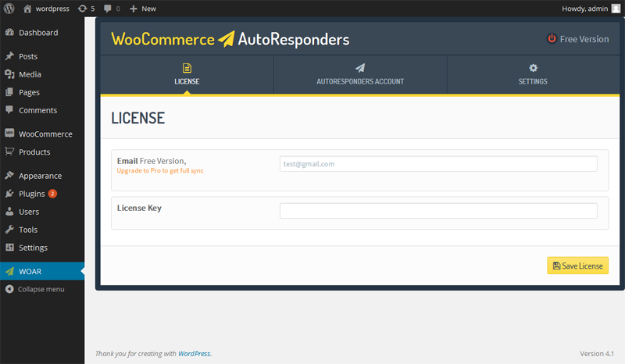The image size is (625, 364).
Task: Click the Plugins update count badge
Action: [x=52, y=194]
